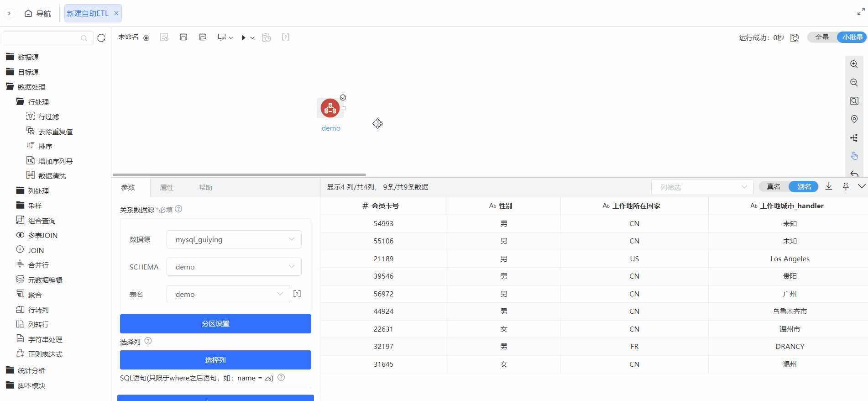Expand the 目标源 folder

[x=23, y=72]
